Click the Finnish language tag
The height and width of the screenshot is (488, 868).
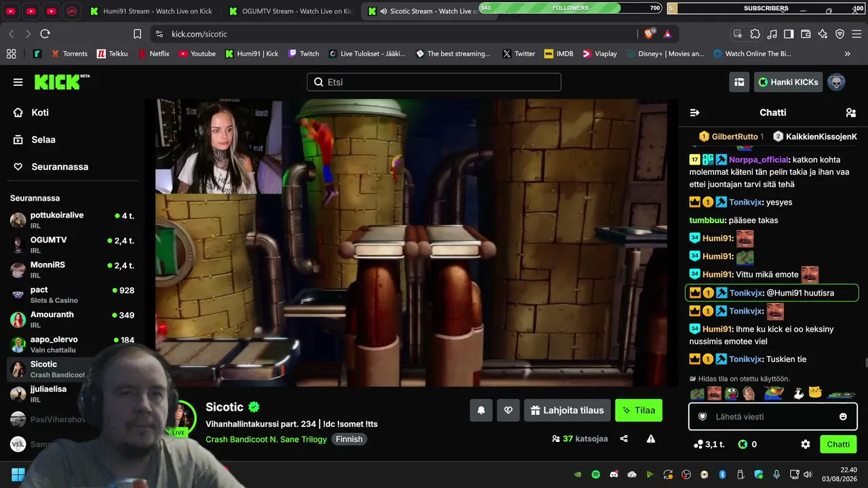[x=349, y=439]
